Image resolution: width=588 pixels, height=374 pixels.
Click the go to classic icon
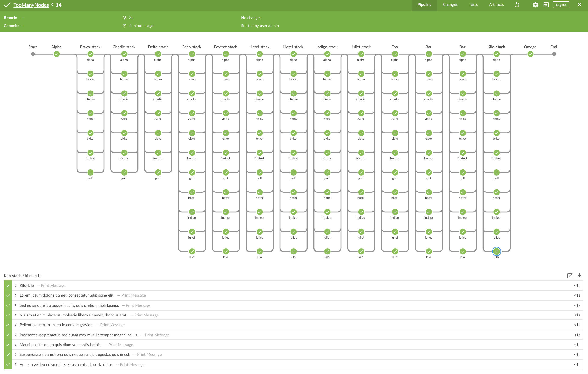coord(546,5)
